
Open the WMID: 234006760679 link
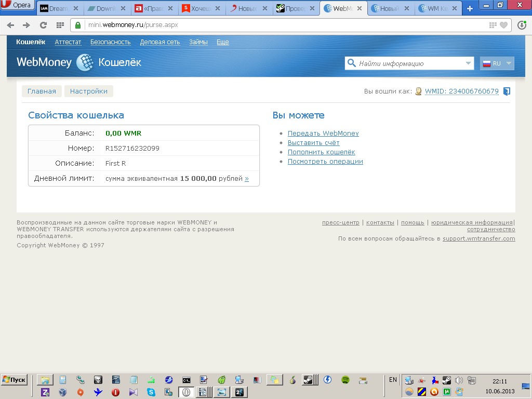tap(462, 91)
